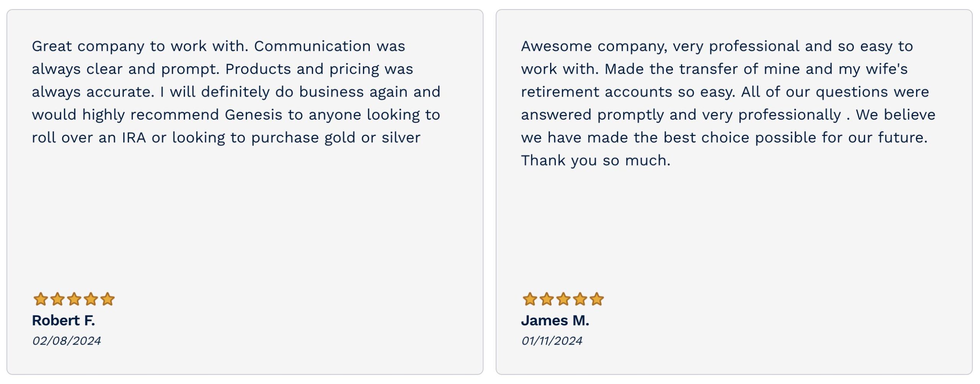Viewport: 980px width, 384px height.
Task: Click third star in James M.'s rating
Action: (563, 299)
